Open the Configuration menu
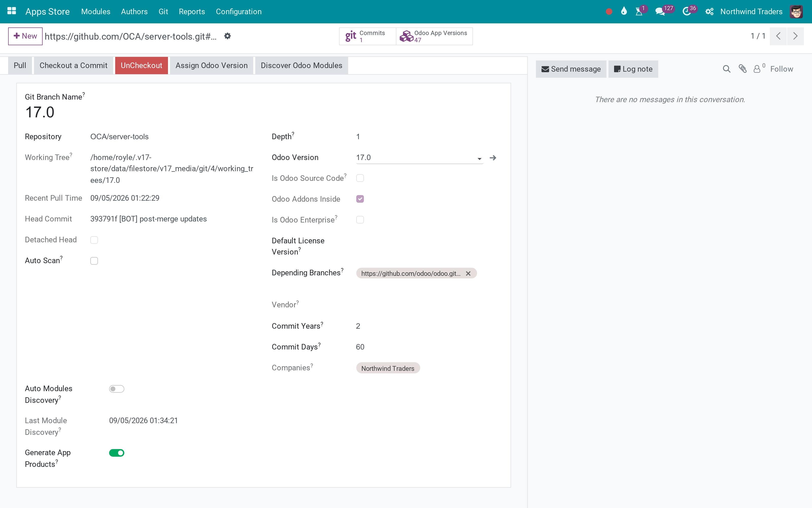This screenshot has width=812, height=508. (x=239, y=11)
